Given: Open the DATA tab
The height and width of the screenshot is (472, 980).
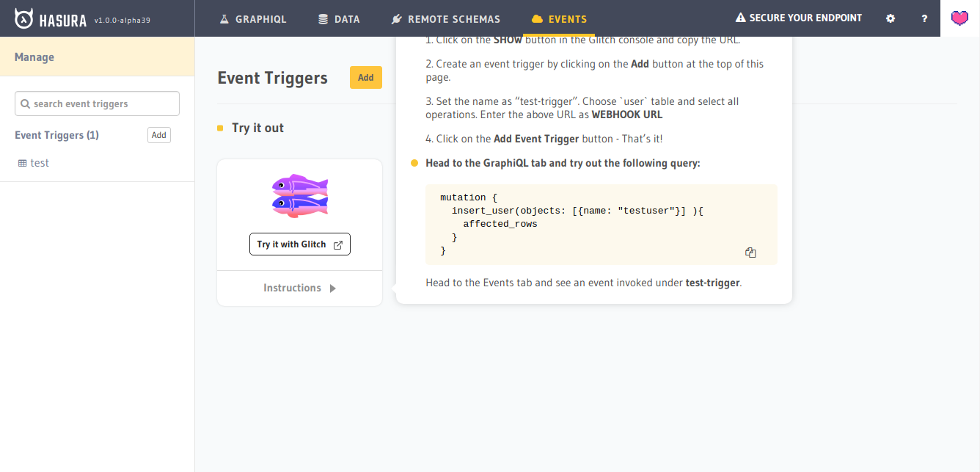Looking at the screenshot, I should pyautogui.click(x=339, y=19).
